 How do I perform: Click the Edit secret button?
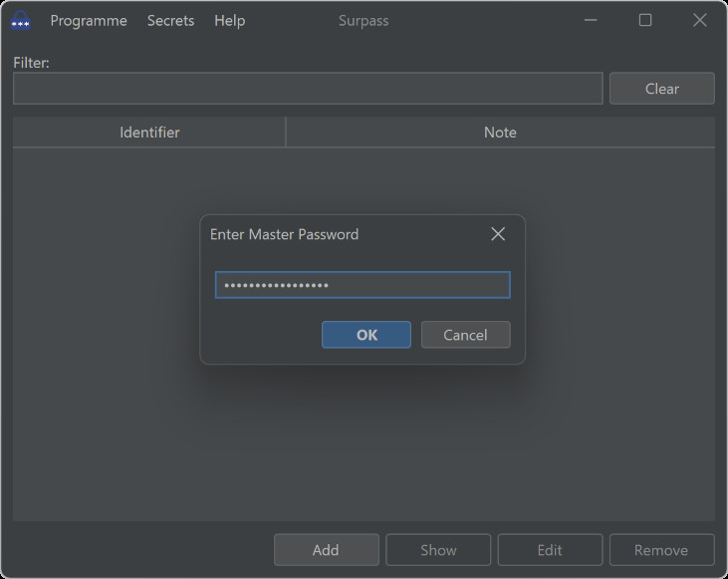coord(550,550)
